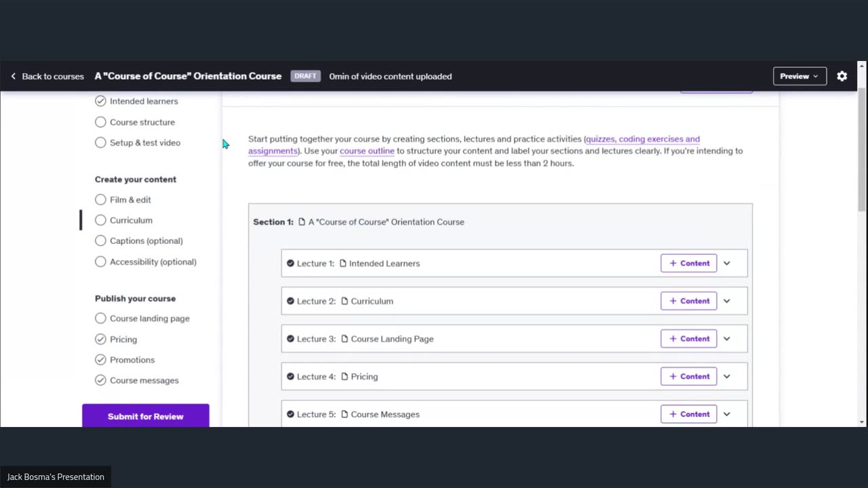Click the checkmark icon of Lecture 5
The height and width of the screenshot is (488, 868).
click(x=290, y=414)
